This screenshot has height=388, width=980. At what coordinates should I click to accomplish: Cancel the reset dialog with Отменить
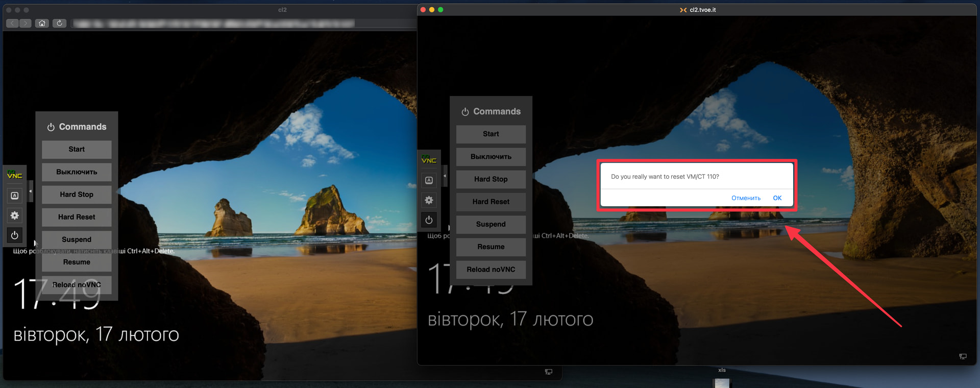[x=746, y=198]
